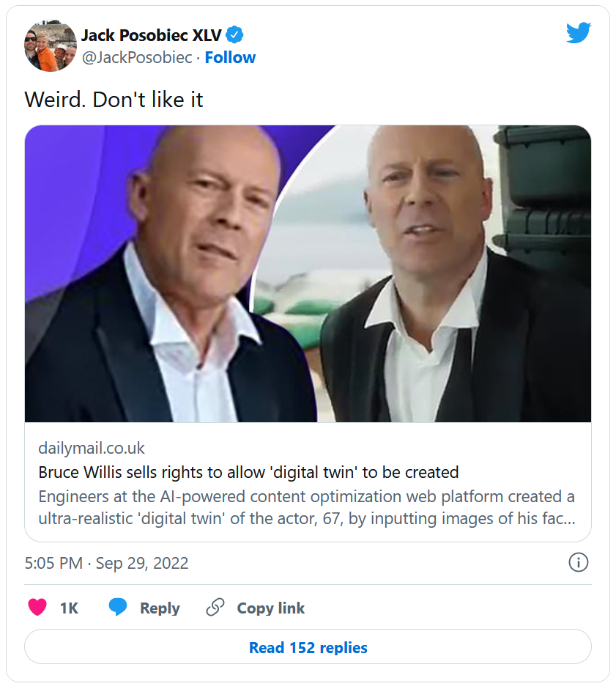Click the pink heart like icon

pos(37,608)
